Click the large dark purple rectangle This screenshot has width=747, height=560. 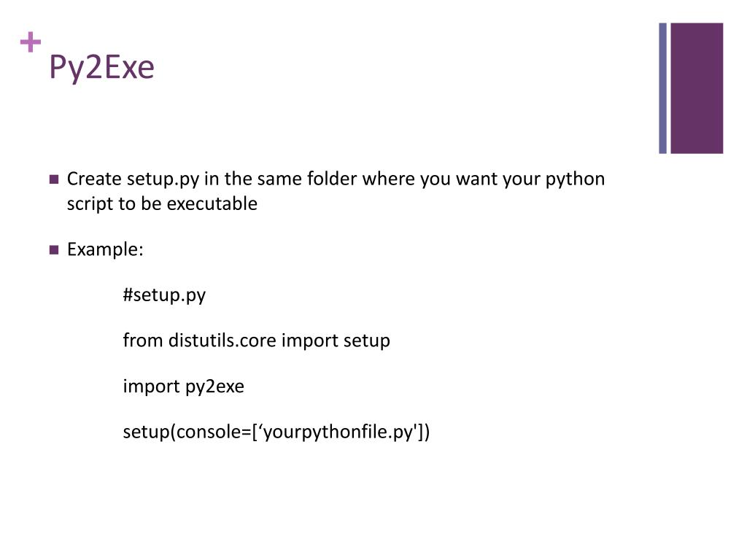[x=697, y=88]
